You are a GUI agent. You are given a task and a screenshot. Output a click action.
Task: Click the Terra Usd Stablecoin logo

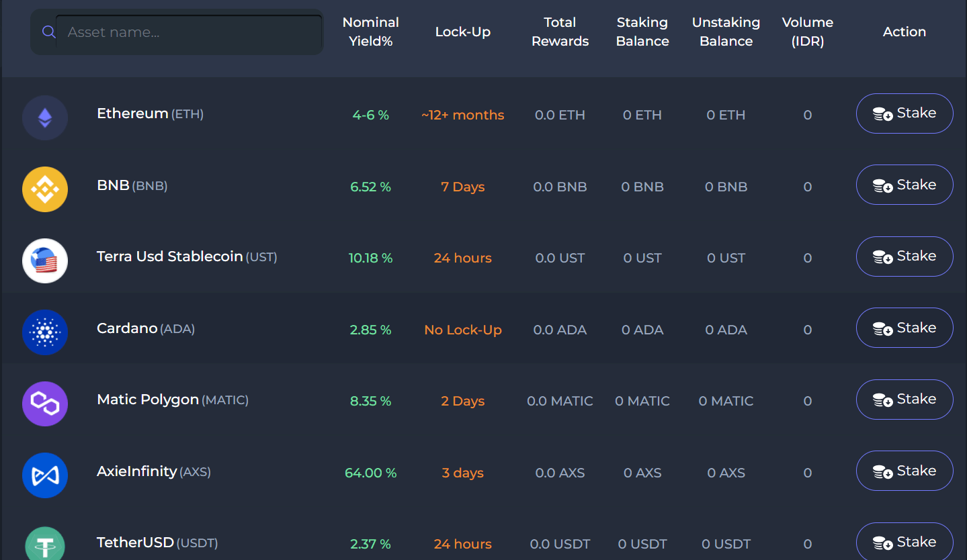click(x=45, y=261)
